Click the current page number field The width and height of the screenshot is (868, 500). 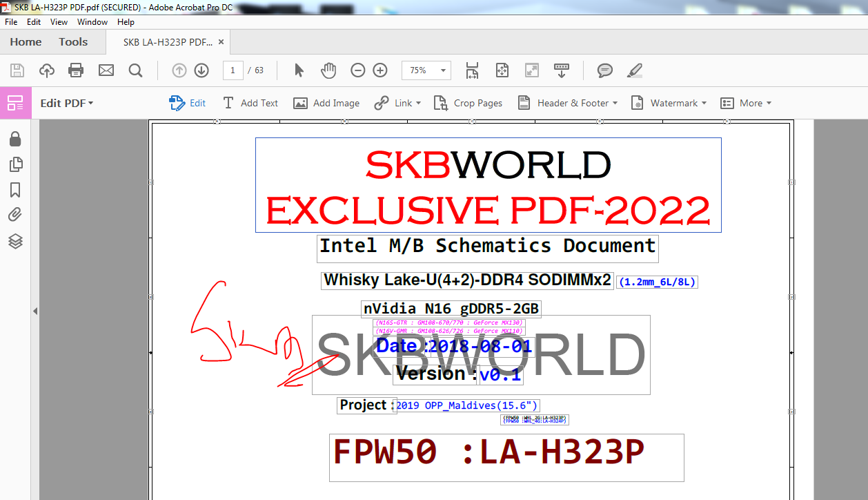[233, 70]
